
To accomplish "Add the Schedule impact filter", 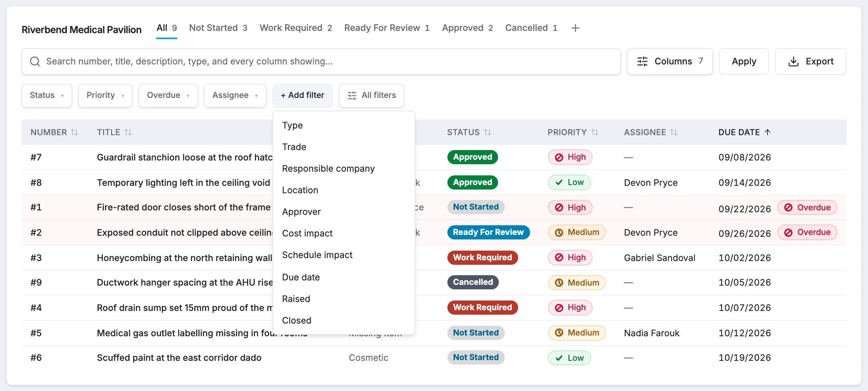I will click(344, 255).
